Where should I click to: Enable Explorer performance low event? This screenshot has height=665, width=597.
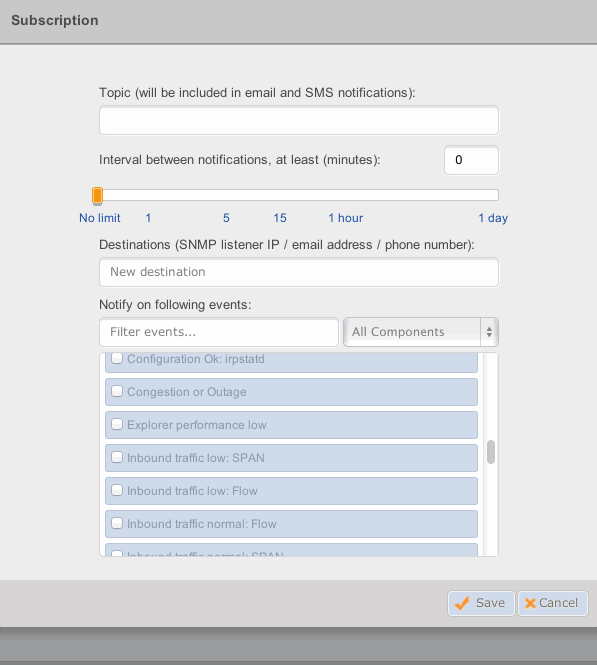(x=117, y=424)
